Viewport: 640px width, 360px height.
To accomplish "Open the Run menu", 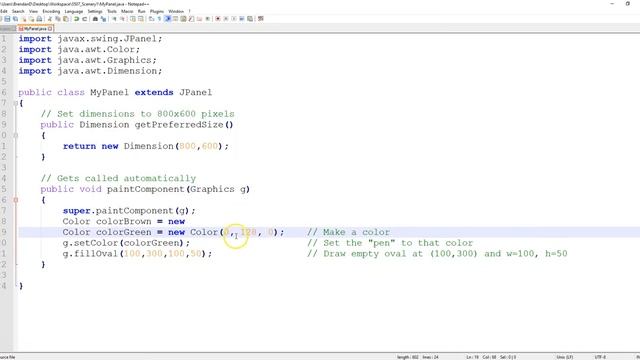I will pos(141,11).
